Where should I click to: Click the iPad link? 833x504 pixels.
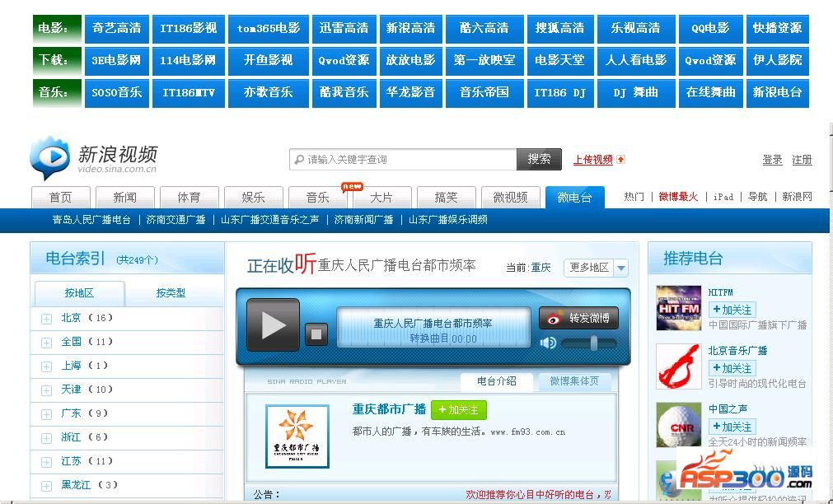[x=723, y=197]
